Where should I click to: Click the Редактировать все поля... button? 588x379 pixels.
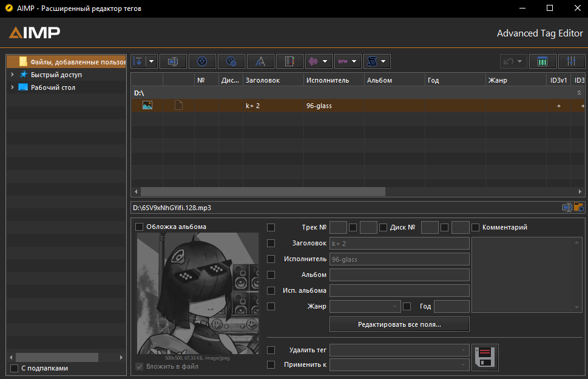399,324
